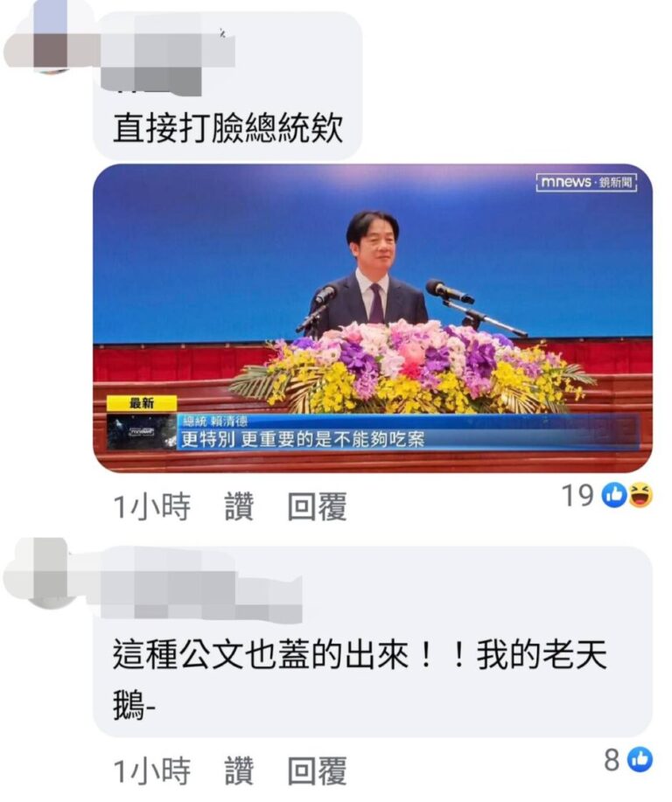Viewport: 672px width, 802px height.
Task: Click the mnews watermark in image
Action: [586, 182]
